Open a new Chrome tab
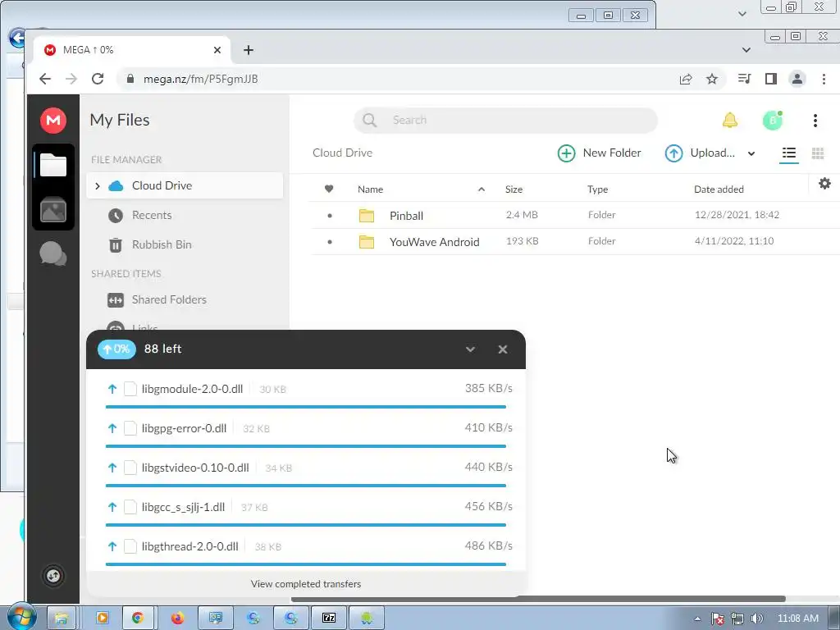Viewport: 840px width, 630px height. 248,50
